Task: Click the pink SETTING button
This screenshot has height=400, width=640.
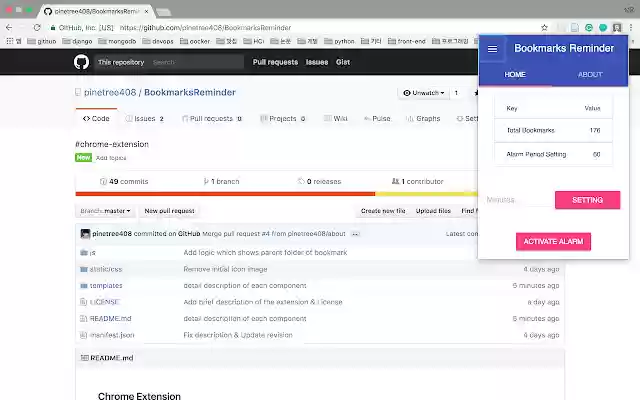Action: coord(587,200)
